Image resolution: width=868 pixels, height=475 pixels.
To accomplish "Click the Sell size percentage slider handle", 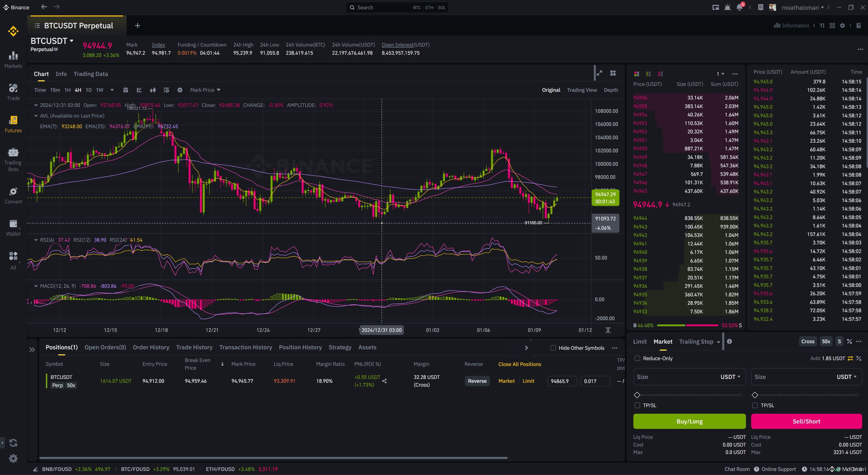I will click(755, 395).
